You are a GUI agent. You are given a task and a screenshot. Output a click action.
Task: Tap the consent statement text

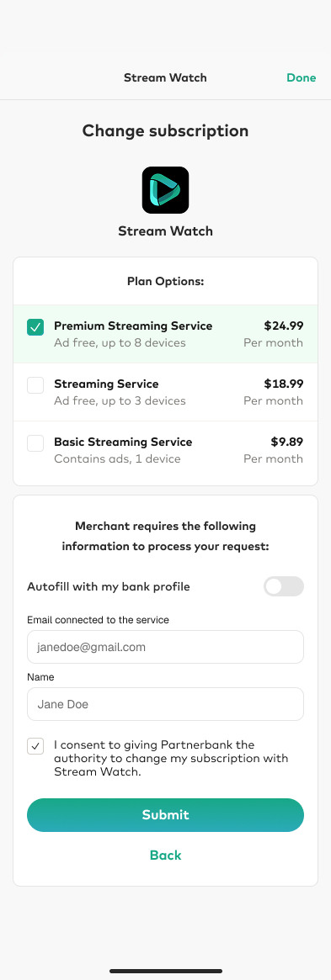tap(171, 758)
